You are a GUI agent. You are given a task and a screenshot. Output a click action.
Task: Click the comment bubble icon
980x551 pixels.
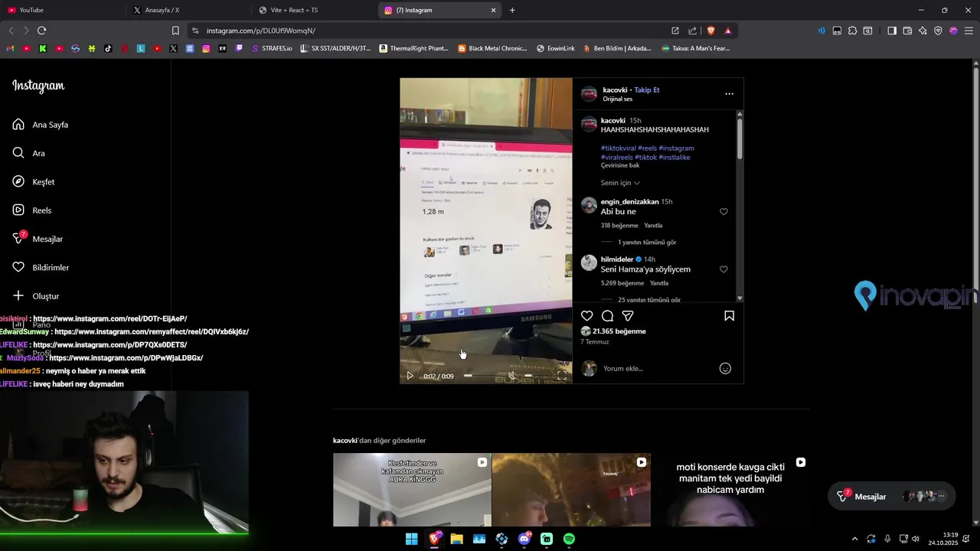point(607,316)
